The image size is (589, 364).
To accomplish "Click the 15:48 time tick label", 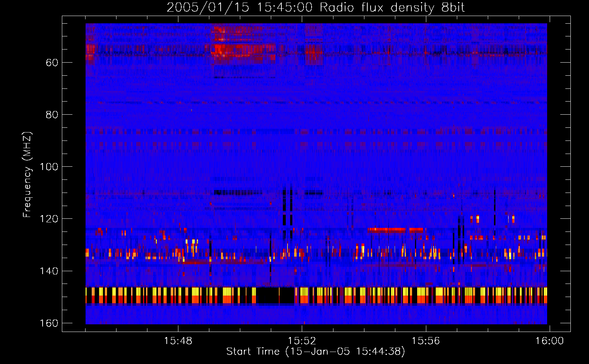I will tap(178, 341).
